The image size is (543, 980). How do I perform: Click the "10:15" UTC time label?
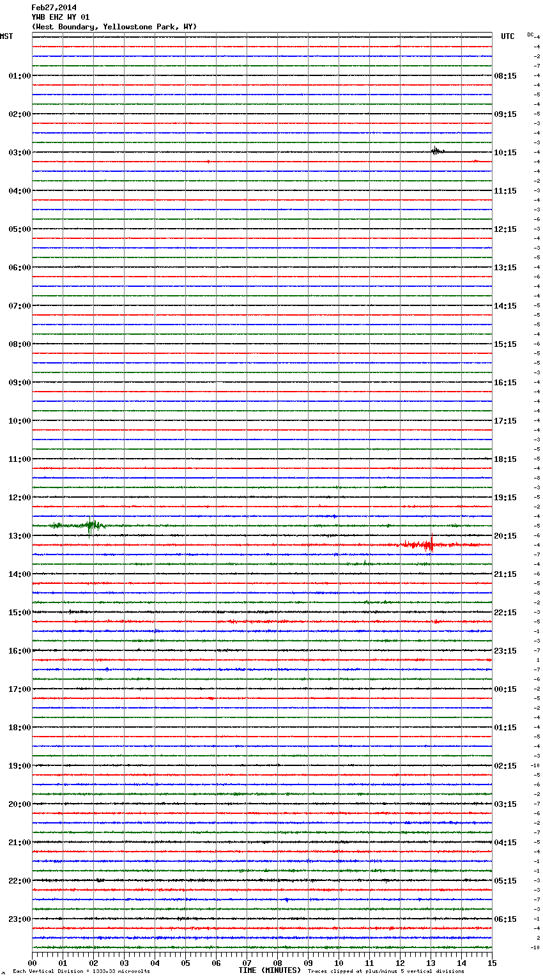pyautogui.click(x=505, y=153)
